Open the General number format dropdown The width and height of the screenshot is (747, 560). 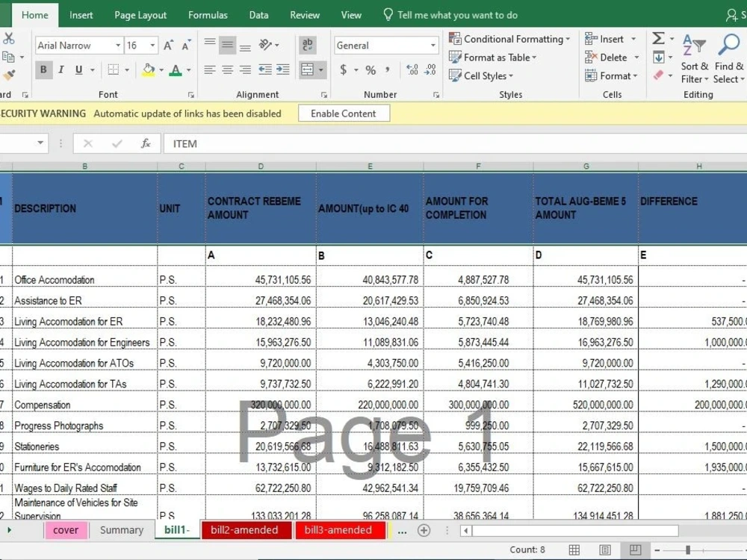pyautogui.click(x=433, y=46)
